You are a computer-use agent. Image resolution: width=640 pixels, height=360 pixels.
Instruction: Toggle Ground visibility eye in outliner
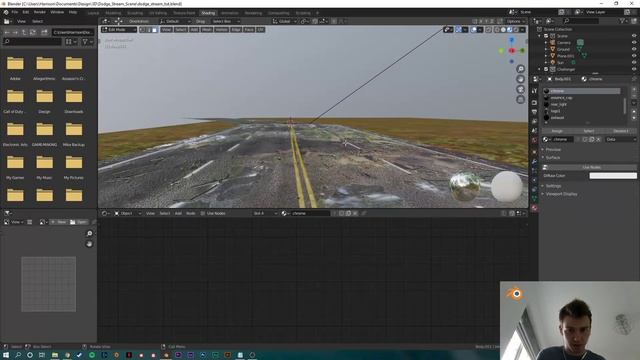tap(634, 49)
